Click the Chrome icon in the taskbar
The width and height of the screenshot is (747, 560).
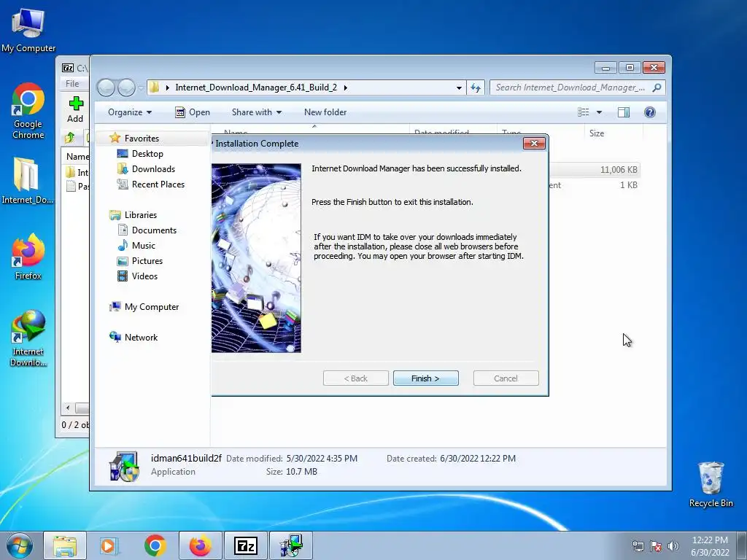pos(155,545)
